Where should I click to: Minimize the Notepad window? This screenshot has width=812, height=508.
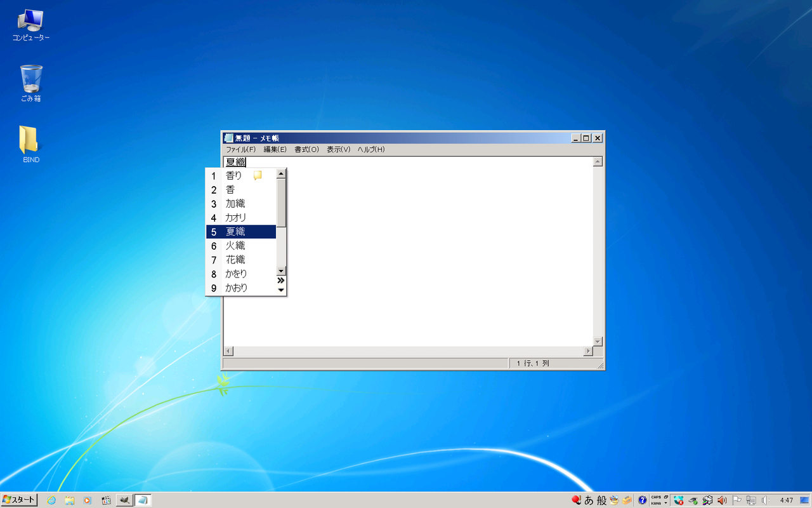click(x=576, y=138)
